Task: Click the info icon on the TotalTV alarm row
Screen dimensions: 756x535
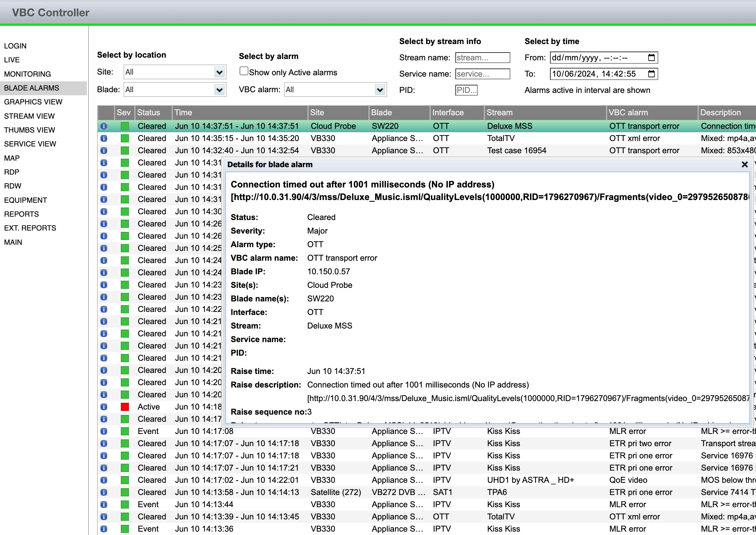Action: (104, 138)
